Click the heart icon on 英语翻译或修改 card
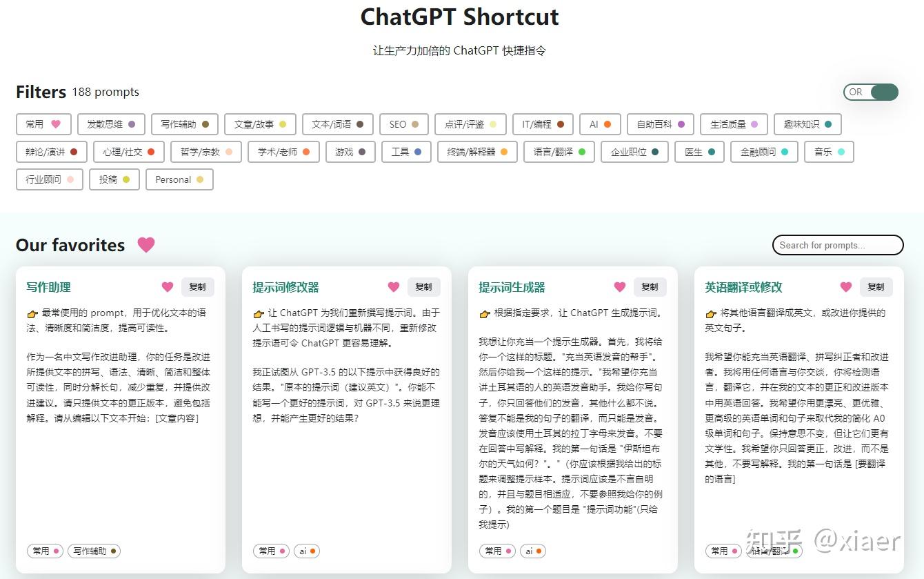 coord(845,286)
